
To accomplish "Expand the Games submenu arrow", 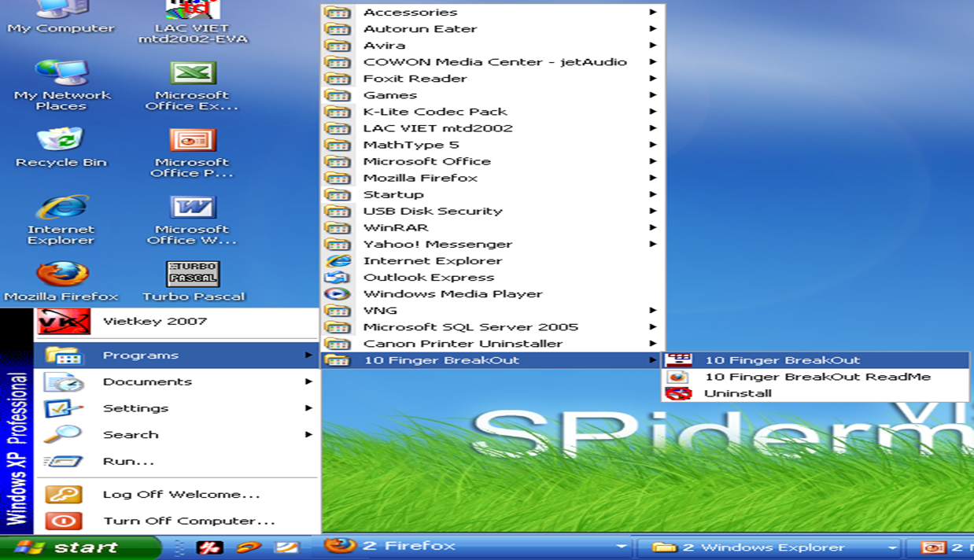I will point(653,95).
